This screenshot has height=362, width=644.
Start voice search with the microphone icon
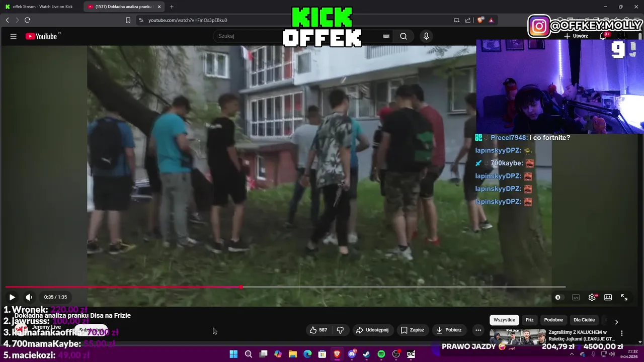pos(426,36)
